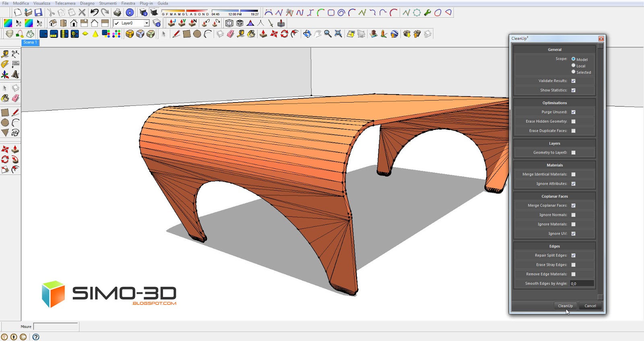Enable Remove Edge Materials
The image size is (644, 341).
(573, 274)
